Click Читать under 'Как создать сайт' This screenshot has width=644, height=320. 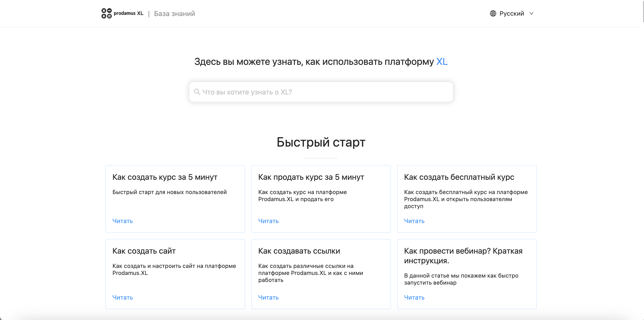click(x=123, y=297)
